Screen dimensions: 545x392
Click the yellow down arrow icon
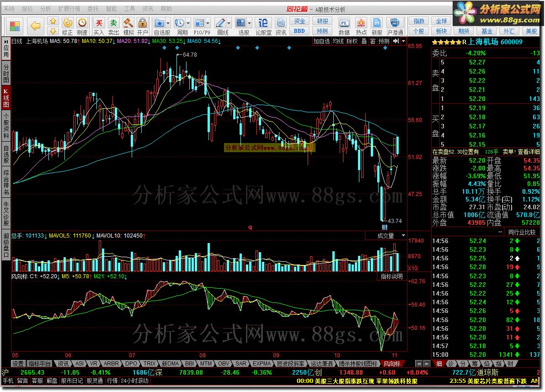[53, 31]
